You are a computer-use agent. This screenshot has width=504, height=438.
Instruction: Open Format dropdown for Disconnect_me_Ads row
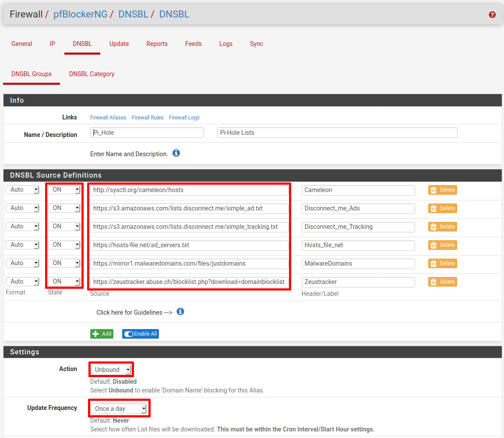point(22,208)
